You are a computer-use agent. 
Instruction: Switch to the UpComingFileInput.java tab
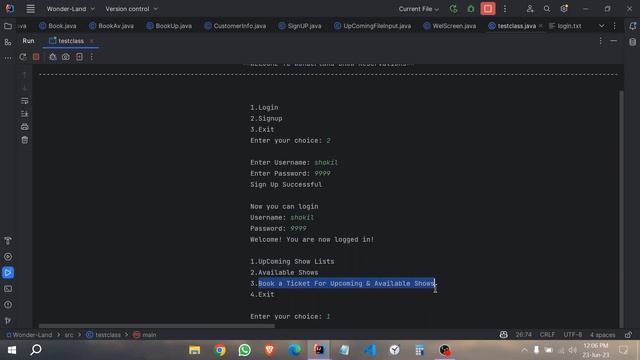[372, 26]
